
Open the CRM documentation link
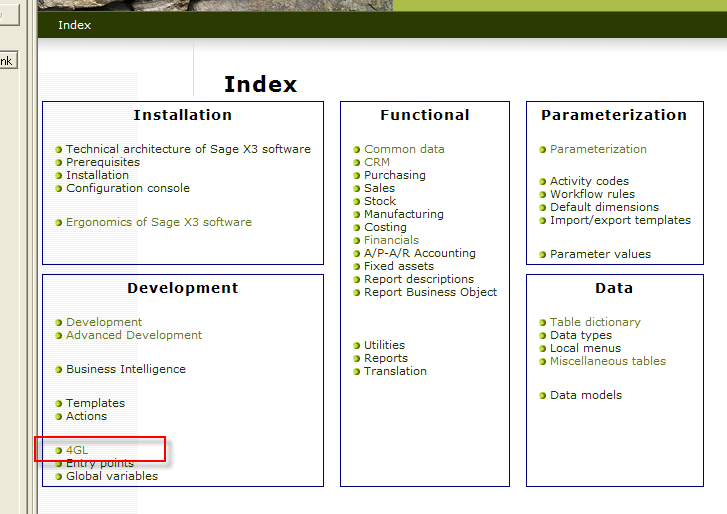tap(377, 162)
